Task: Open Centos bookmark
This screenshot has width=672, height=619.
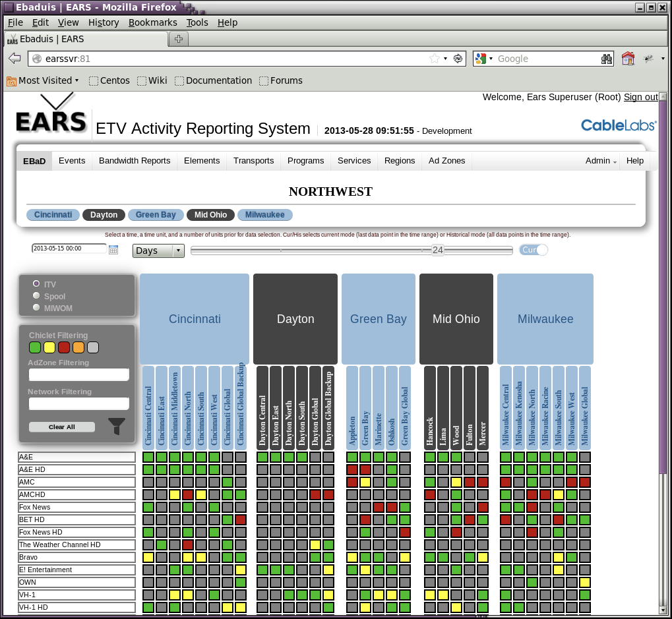Action: click(109, 80)
